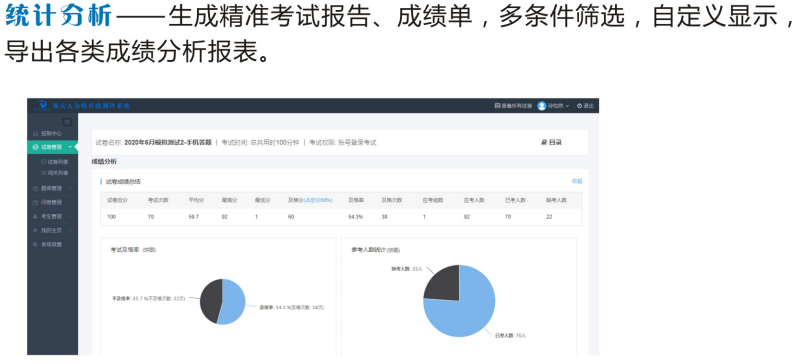
Task: Click the 收起 collapse link
Action: [x=577, y=181]
